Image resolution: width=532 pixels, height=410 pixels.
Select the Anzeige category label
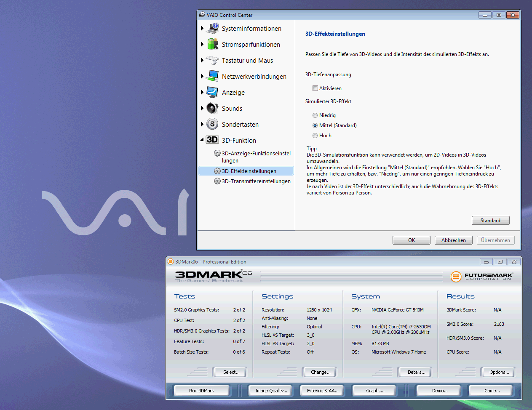[233, 93]
